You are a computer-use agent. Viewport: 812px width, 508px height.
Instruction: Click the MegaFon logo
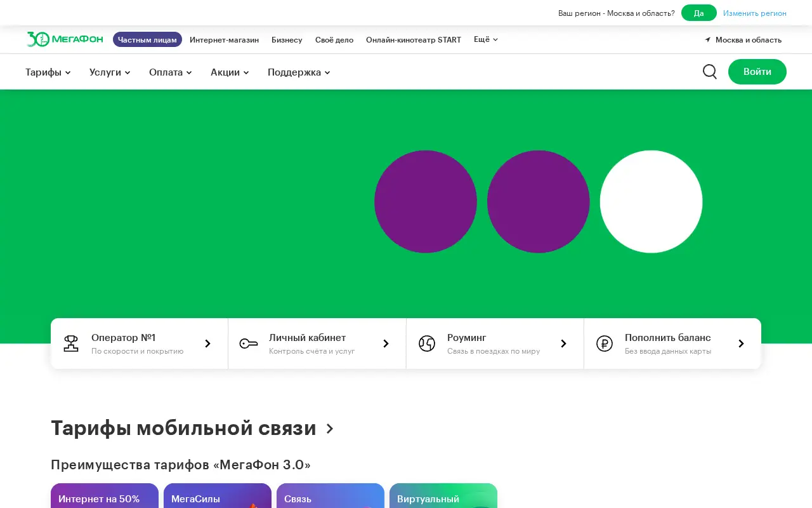(x=65, y=39)
